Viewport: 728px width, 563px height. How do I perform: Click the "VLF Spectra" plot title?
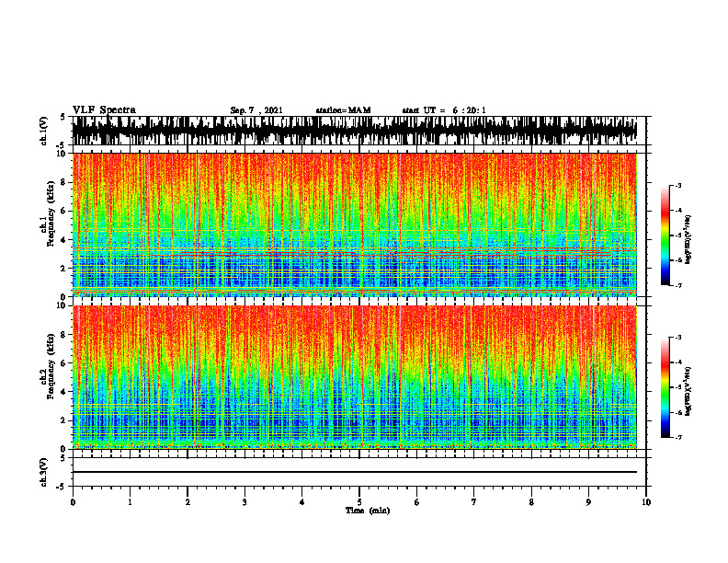coord(104,110)
